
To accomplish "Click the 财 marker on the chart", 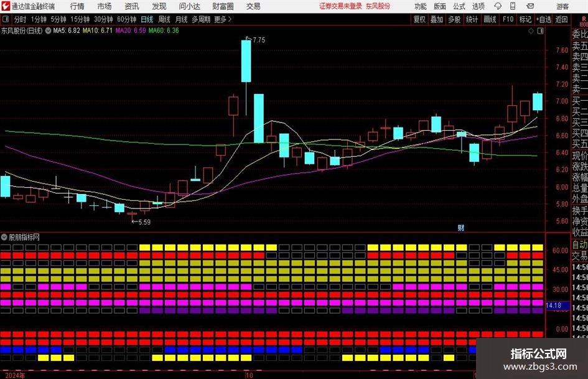I will [461, 227].
